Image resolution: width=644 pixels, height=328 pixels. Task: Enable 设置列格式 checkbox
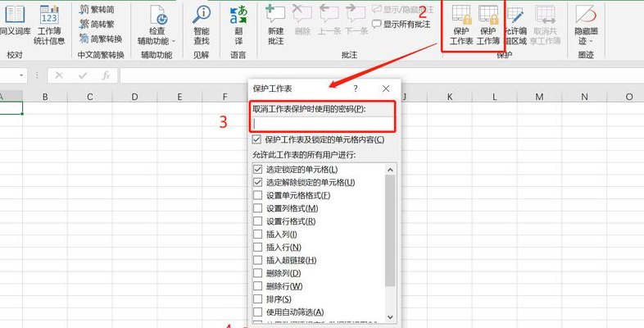click(257, 208)
